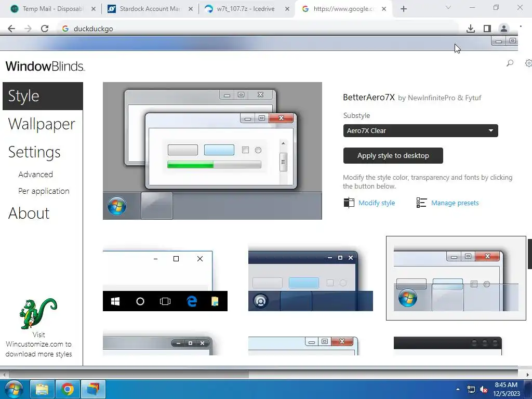Go forward in Chrome
The image size is (532, 399).
pos(28,29)
